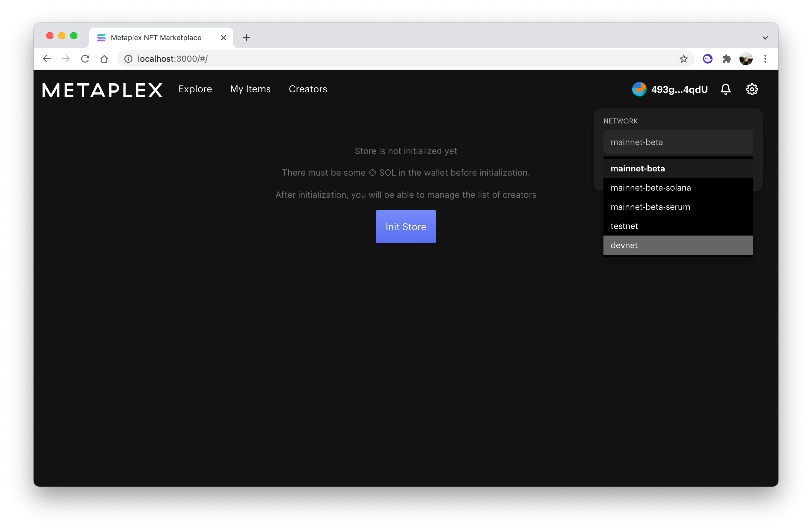Click the browser home icon
This screenshot has height=531, width=812.
click(x=104, y=59)
